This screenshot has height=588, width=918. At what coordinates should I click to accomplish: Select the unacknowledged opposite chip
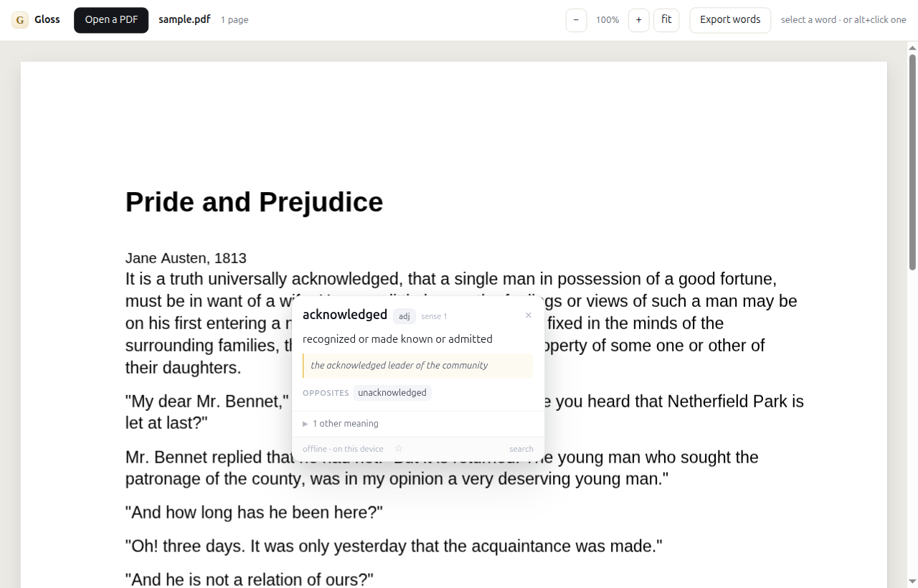coord(392,393)
